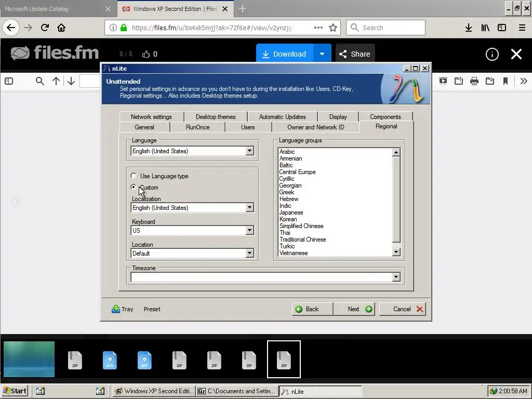The height and width of the screenshot is (399, 532).
Task: Show the previous file with left chevron
Action: (x=16, y=202)
